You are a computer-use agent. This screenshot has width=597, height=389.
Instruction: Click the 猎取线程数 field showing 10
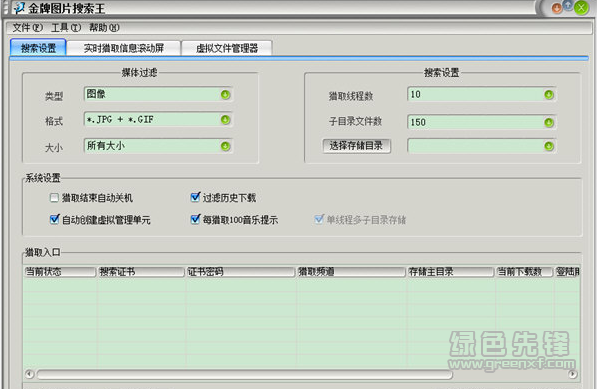click(x=482, y=94)
